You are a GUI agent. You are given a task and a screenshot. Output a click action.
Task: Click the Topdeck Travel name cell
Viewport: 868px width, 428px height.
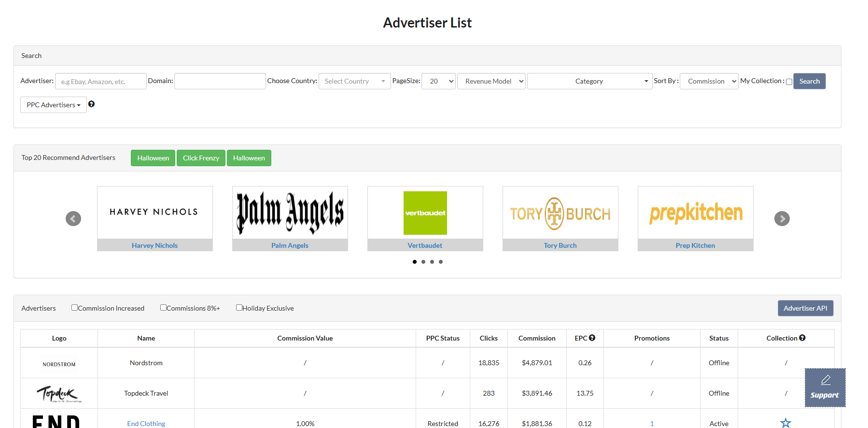click(x=146, y=393)
